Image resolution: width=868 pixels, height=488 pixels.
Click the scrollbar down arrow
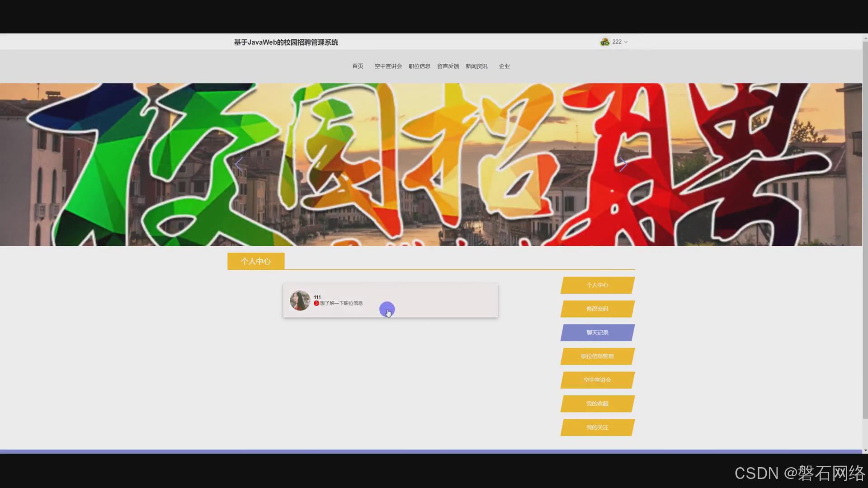tap(865, 450)
